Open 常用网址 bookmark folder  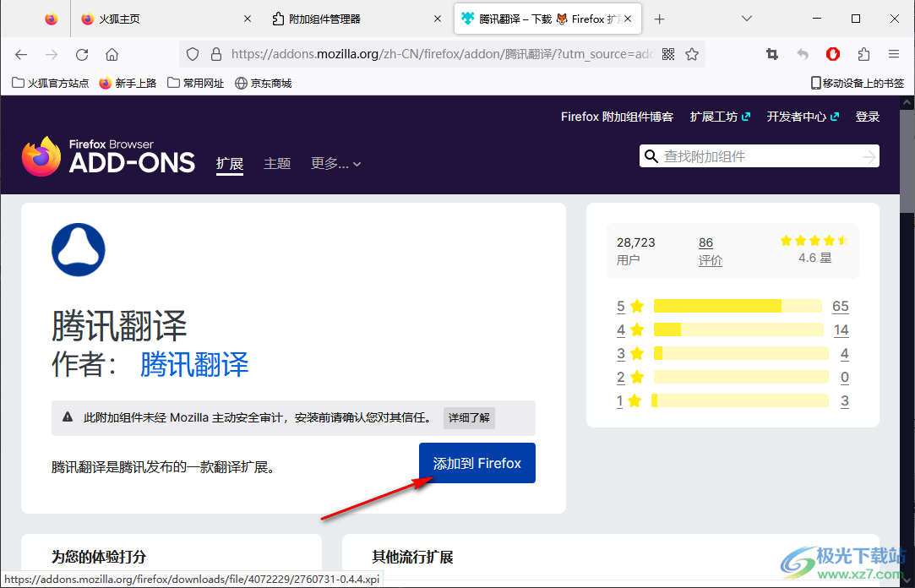tap(195, 84)
